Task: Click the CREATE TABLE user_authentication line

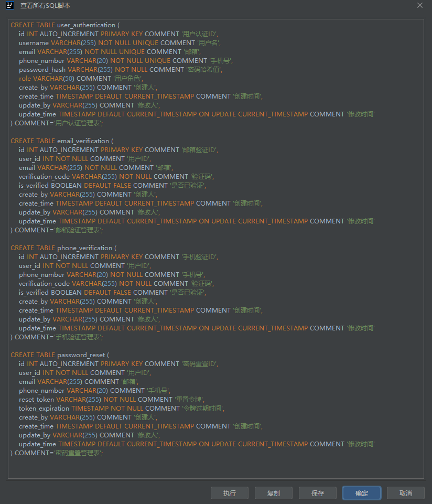Action: coord(65,25)
